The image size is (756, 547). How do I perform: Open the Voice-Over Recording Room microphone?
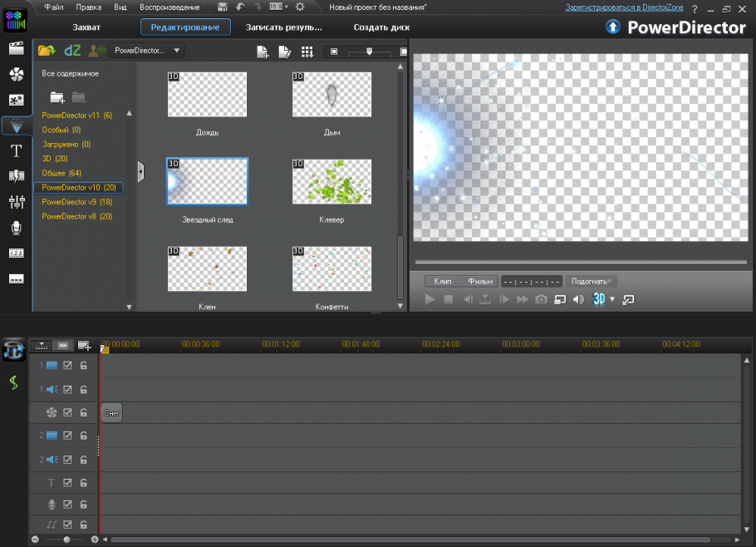click(15, 227)
